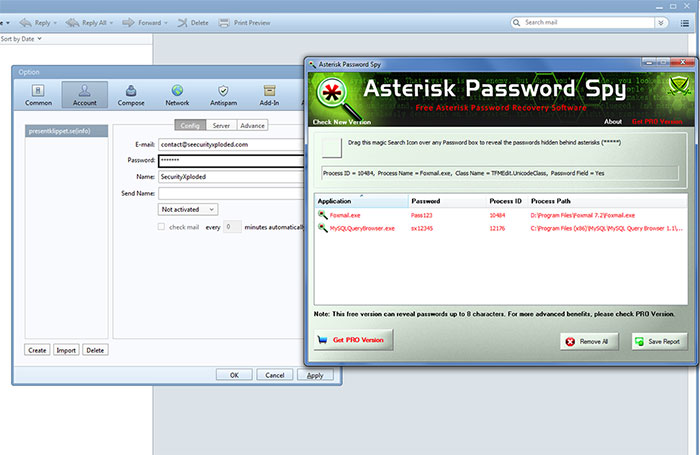The image size is (700, 455).
Task: Click the Create account button
Action: coord(37,350)
